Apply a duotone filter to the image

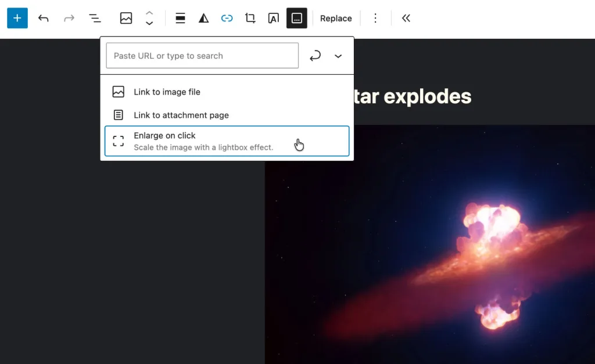pos(203,18)
